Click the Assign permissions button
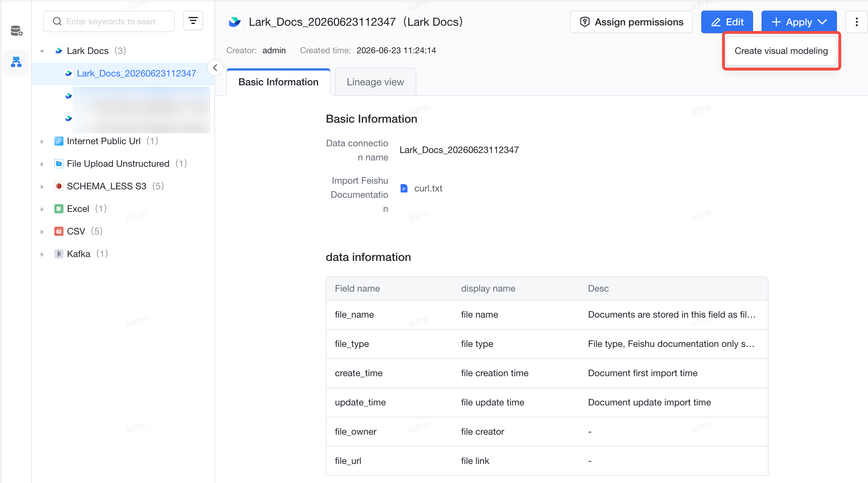The image size is (868, 483). [x=631, y=22]
